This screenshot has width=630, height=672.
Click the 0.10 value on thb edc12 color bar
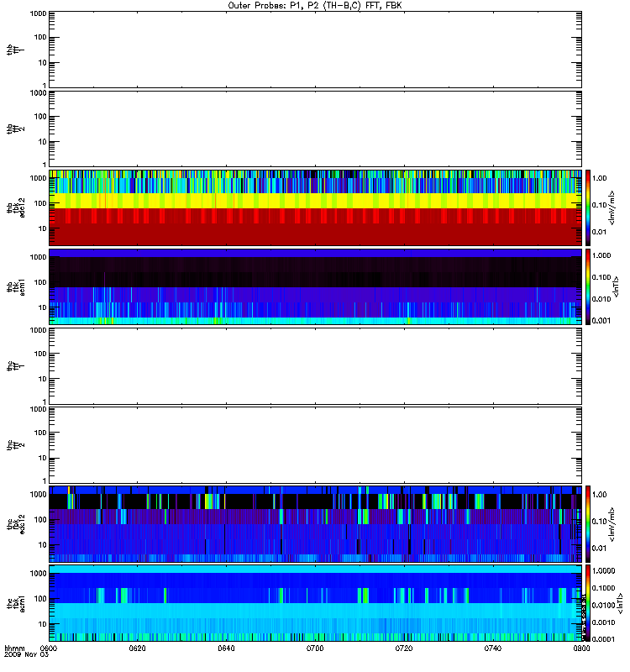click(599, 205)
